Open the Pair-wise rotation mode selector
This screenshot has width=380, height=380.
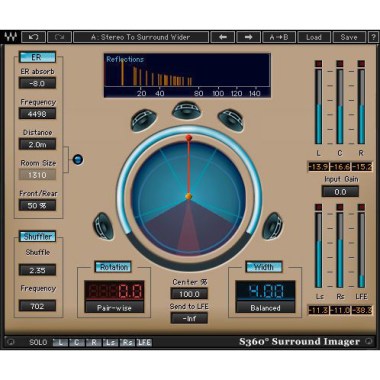(114, 307)
